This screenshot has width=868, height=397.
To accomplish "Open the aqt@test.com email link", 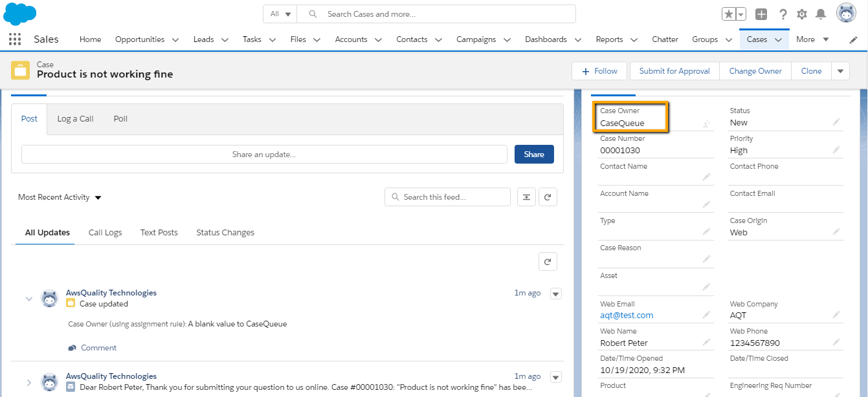I will 627,316.
